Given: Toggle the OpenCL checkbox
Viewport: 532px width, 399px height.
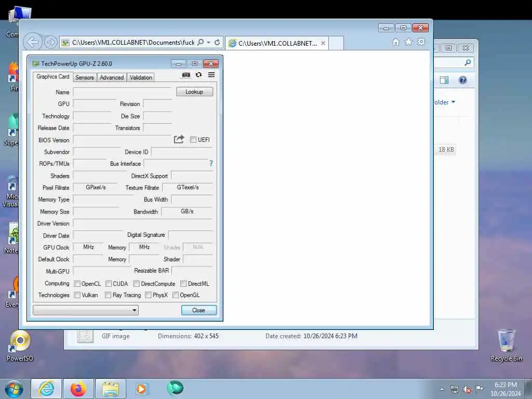Looking at the screenshot, I should [77, 284].
